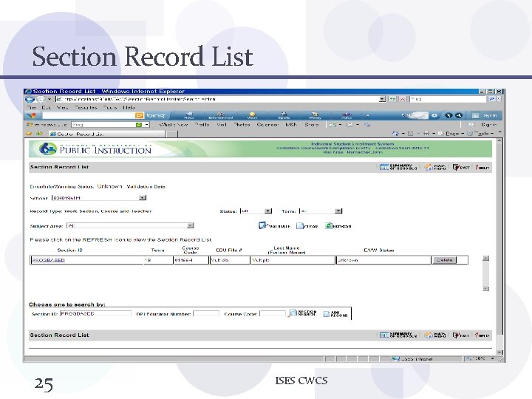Click the browser address bar
Viewport: 532px width, 399px height.
[217, 99]
